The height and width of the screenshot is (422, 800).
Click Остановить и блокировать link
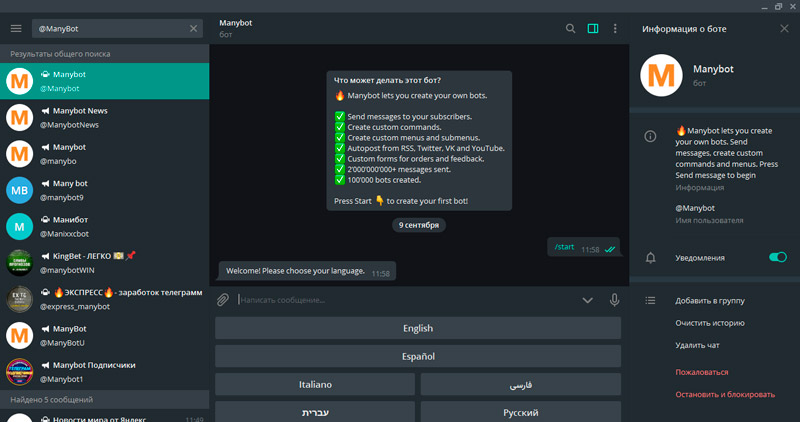pyautogui.click(x=724, y=394)
